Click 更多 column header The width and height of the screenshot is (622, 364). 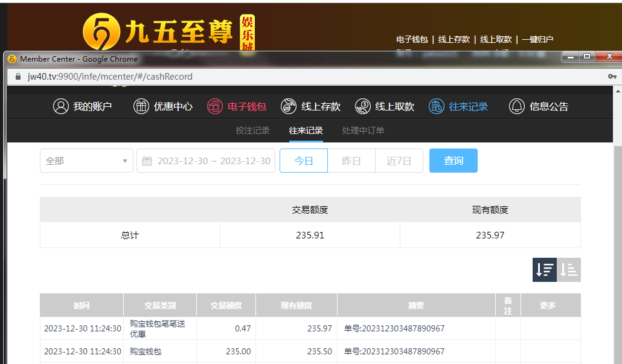click(x=548, y=305)
